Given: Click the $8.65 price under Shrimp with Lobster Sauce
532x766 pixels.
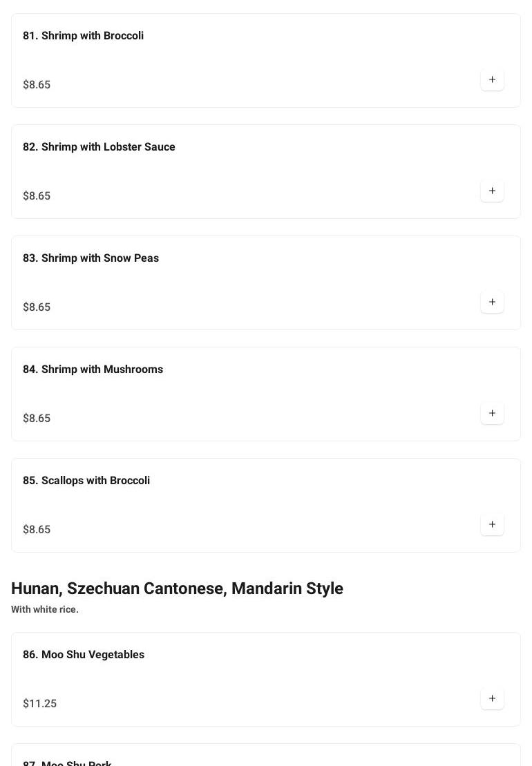Looking at the screenshot, I should [x=37, y=196].
